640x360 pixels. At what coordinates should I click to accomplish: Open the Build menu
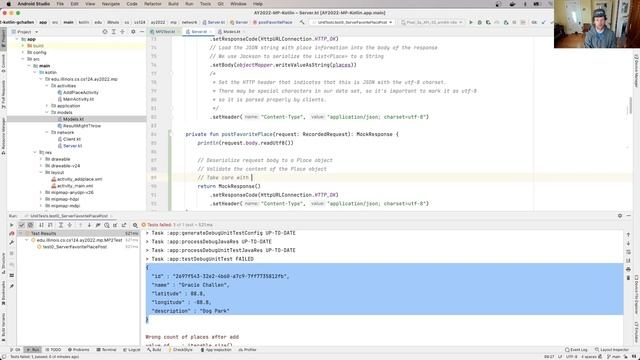(x=173, y=4)
